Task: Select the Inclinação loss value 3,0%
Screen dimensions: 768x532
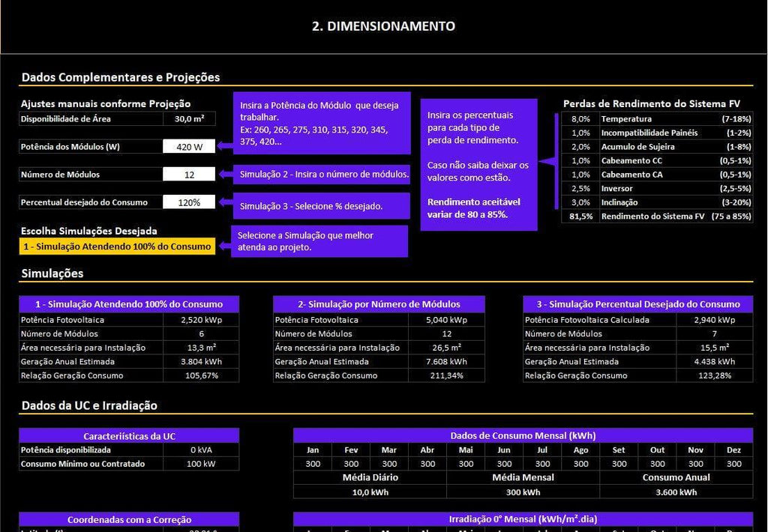Action: [x=580, y=202]
